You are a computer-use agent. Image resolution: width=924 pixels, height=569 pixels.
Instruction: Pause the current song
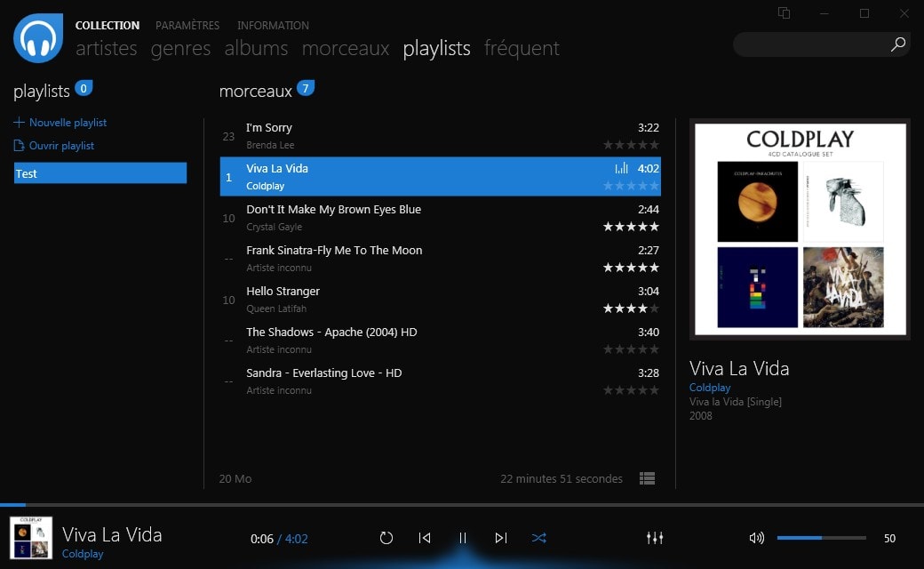463,538
